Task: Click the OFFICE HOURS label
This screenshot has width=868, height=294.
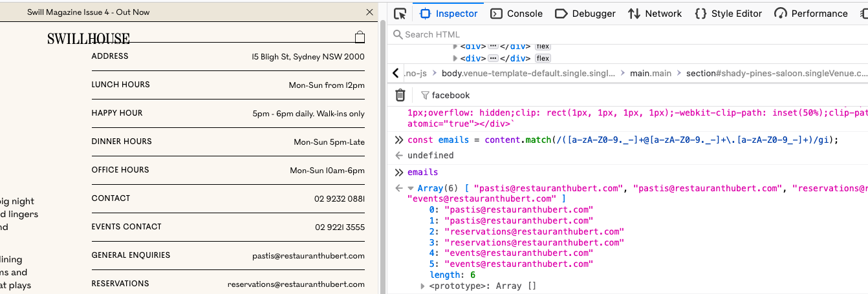Action: [x=120, y=170]
